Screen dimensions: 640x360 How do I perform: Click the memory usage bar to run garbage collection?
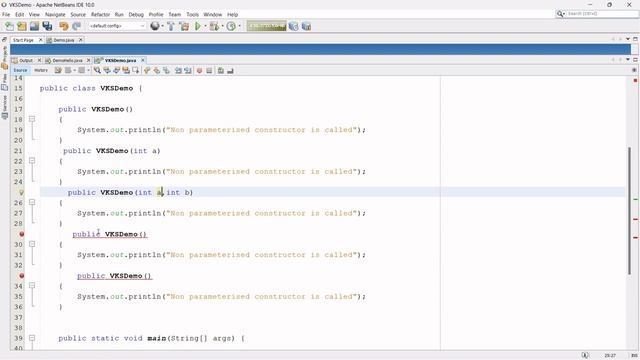click(266, 26)
